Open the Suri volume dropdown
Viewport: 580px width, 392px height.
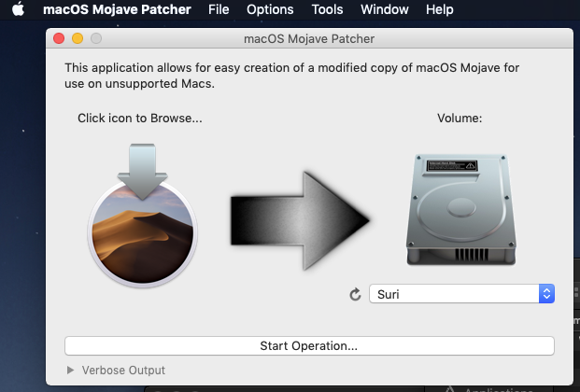point(461,294)
